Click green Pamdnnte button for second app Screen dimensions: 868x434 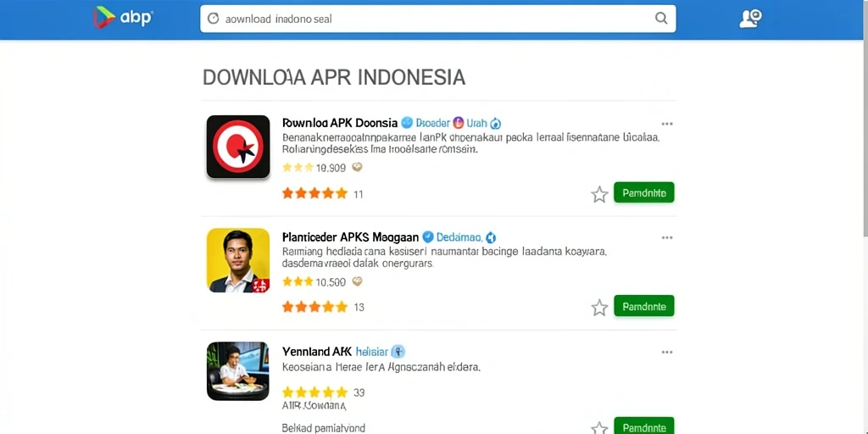tap(644, 305)
